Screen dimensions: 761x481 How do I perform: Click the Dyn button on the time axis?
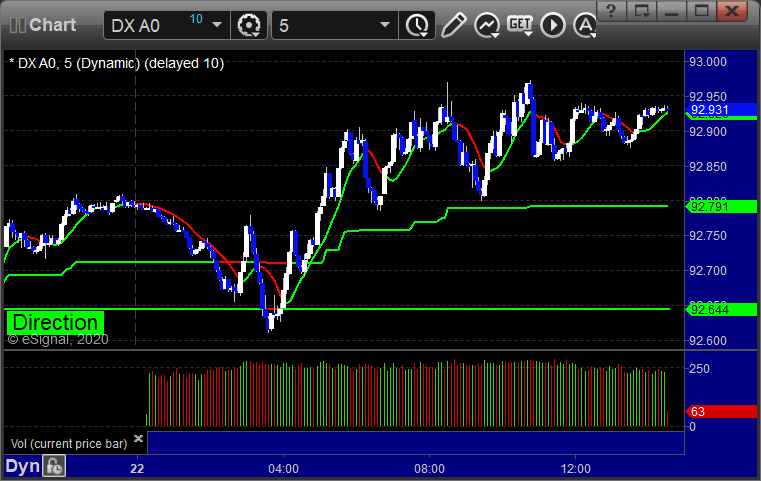tap(22, 466)
